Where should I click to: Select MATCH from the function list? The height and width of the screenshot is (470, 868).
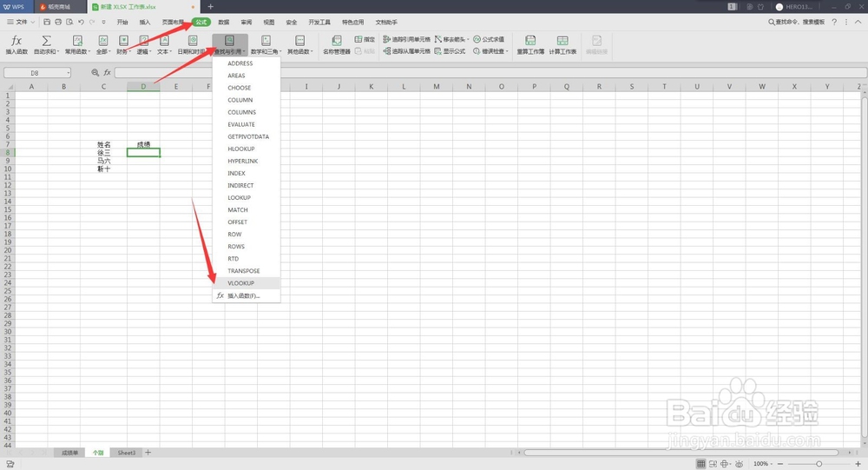point(247,210)
